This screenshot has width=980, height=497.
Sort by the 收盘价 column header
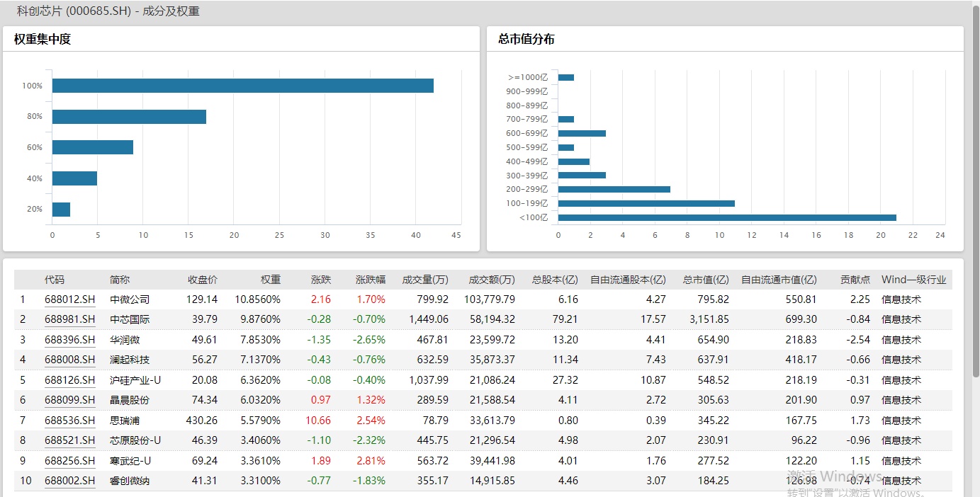pos(203,280)
